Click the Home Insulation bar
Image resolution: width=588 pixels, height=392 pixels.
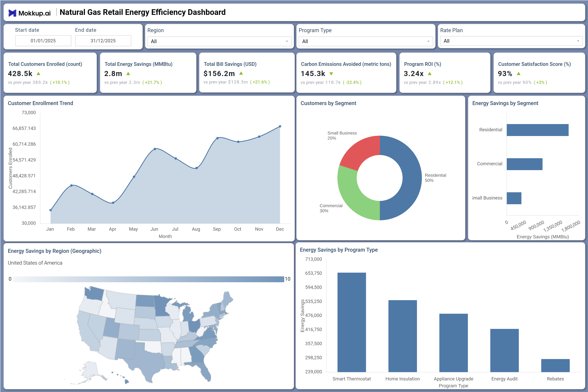coord(403,336)
